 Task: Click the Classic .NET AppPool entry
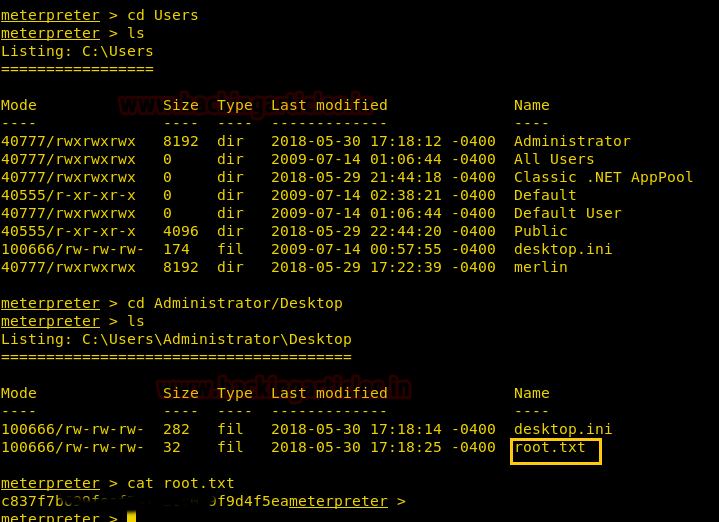coord(603,177)
